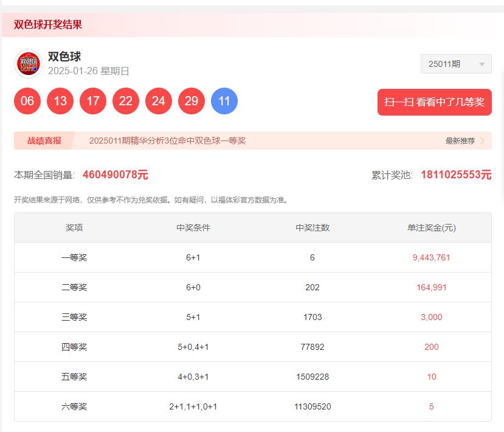
Task: Click the 累计奖池 amount 1811025553元
Action: point(456,175)
